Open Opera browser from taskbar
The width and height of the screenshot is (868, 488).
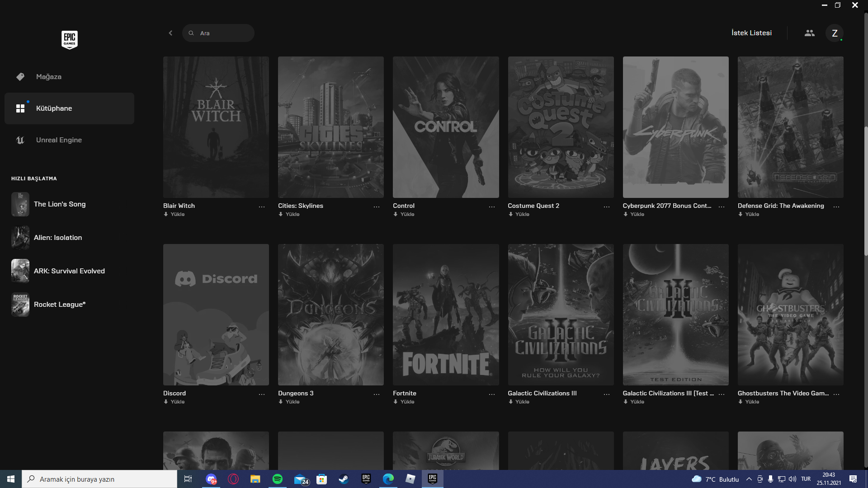[x=233, y=479]
